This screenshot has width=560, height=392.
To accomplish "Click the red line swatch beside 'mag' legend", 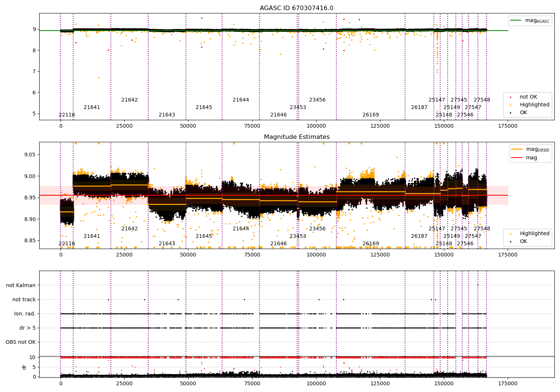I will point(517,158).
